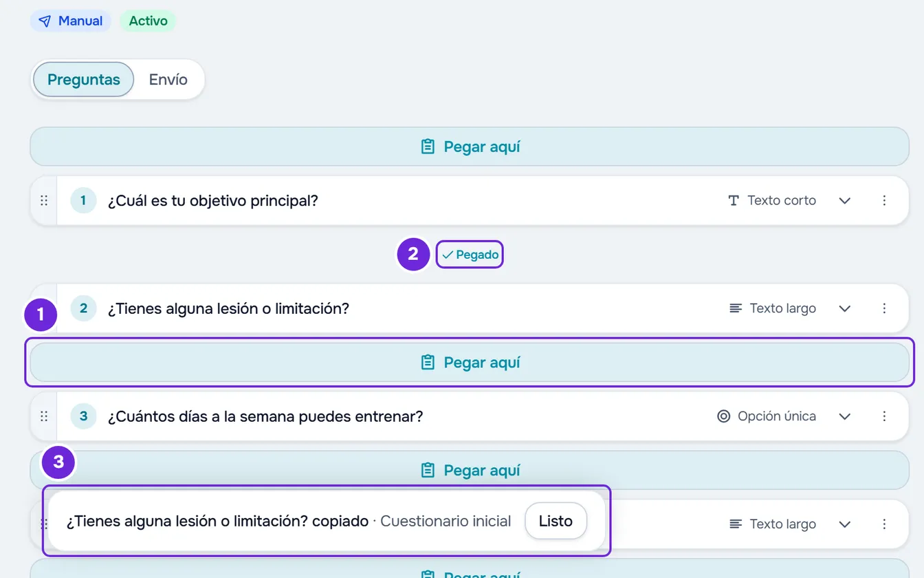Click the "Texto largo" type on question 2
This screenshot has width=924, height=578.
773,308
